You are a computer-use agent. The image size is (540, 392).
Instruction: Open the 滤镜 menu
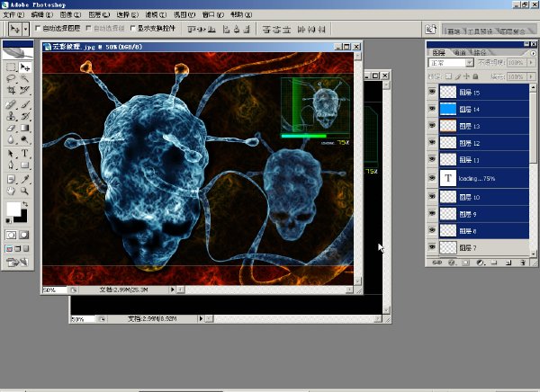(156, 14)
